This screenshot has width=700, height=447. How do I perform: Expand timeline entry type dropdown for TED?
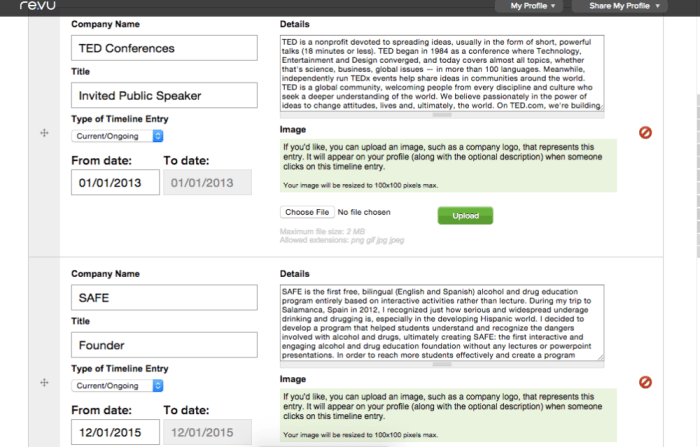coord(118,135)
